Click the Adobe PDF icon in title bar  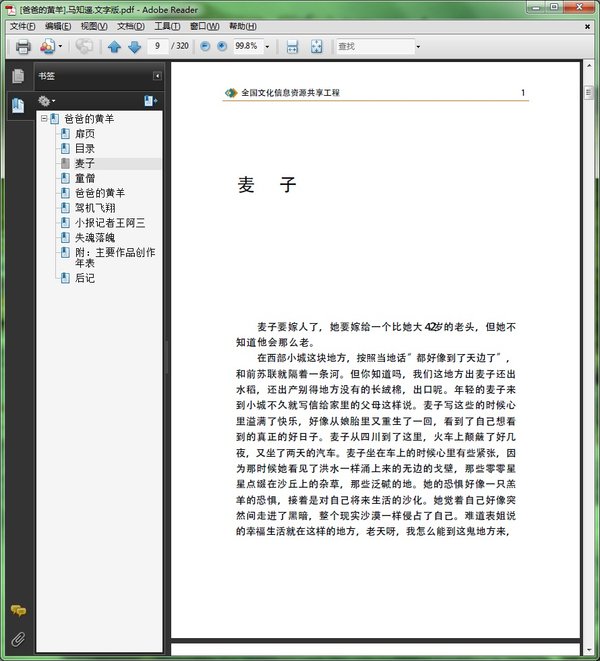pyautogui.click(x=10, y=10)
